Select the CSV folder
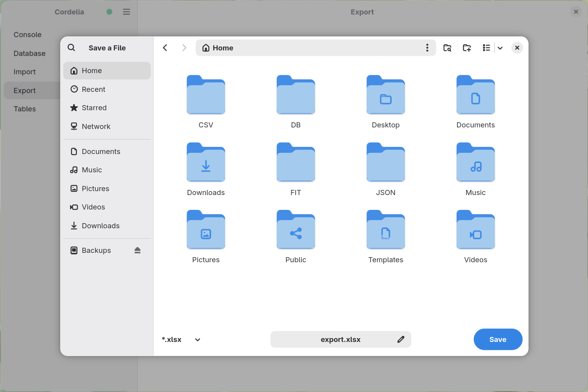Screen dimensions: 588x392 pyautogui.click(x=206, y=102)
